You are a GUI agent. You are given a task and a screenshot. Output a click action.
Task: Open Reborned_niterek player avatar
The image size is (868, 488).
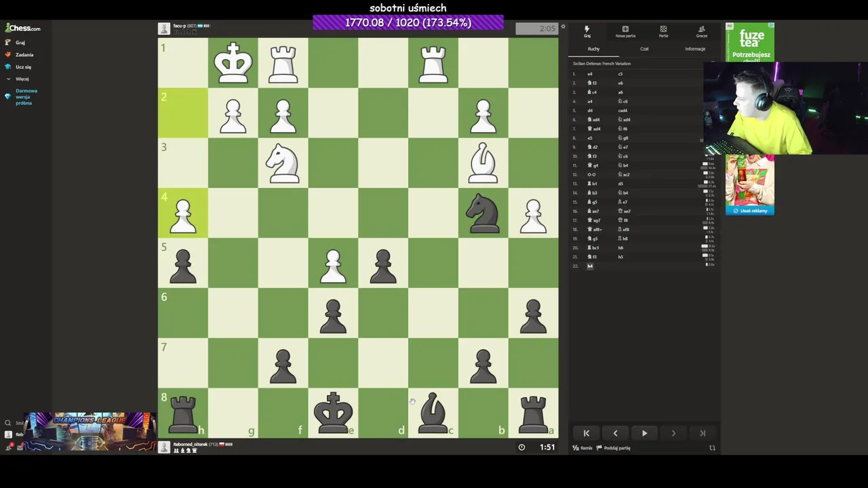click(163, 447)
